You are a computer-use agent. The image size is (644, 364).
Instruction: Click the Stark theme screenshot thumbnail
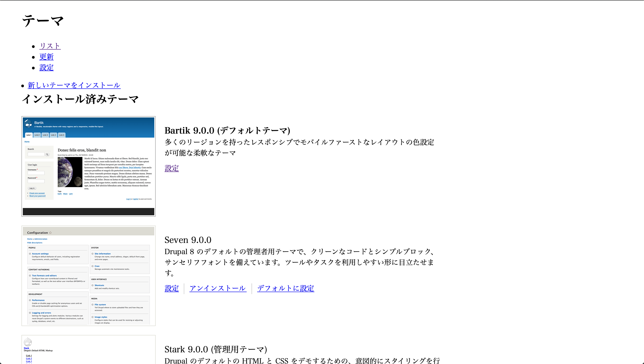coord(89,349)
